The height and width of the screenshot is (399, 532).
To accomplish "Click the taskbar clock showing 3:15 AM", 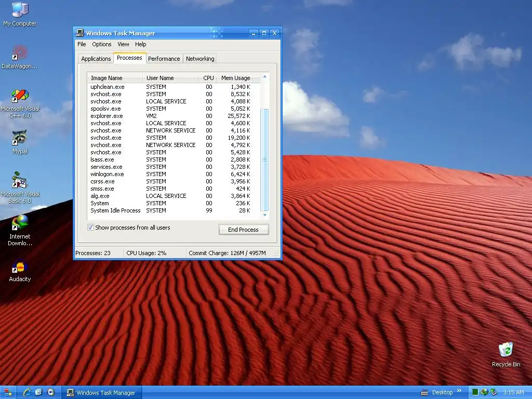I will (x=513, y=393).
